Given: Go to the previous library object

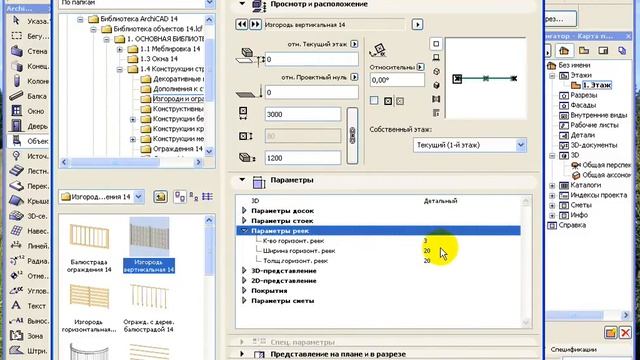Looking at the screenshot, I should click(x=242, y=24).
